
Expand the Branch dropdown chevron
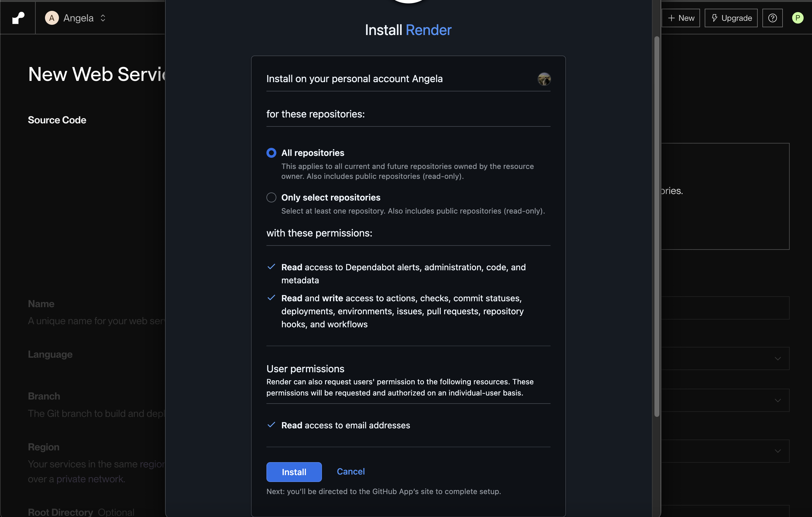coord(778,400)
